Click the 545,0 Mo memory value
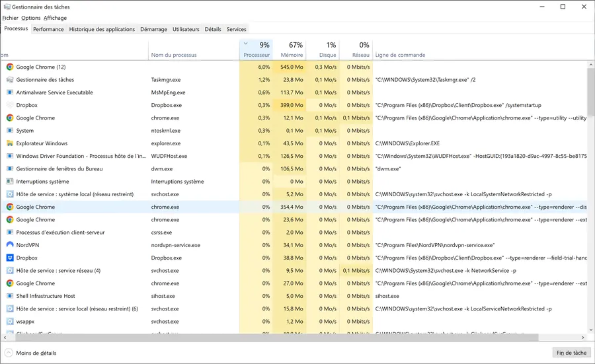595x364 pixels. coord(292,67)
